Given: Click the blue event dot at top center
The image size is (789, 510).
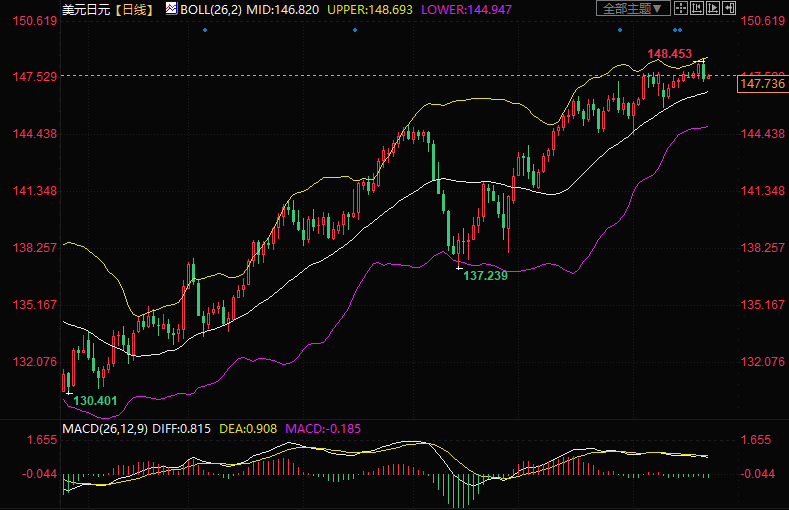Looking at the screenshot, I should pyautogui.click(x=355, y=30).
